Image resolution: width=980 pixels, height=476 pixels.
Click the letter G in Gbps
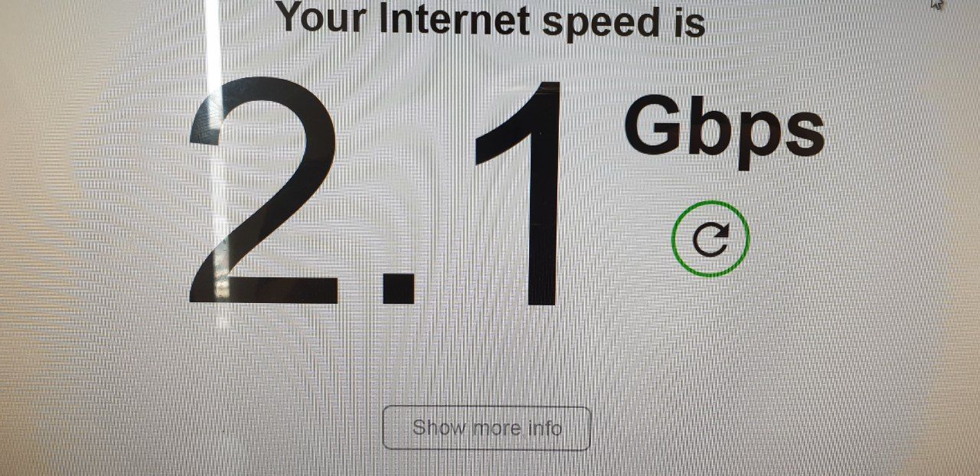pos(655,126)
